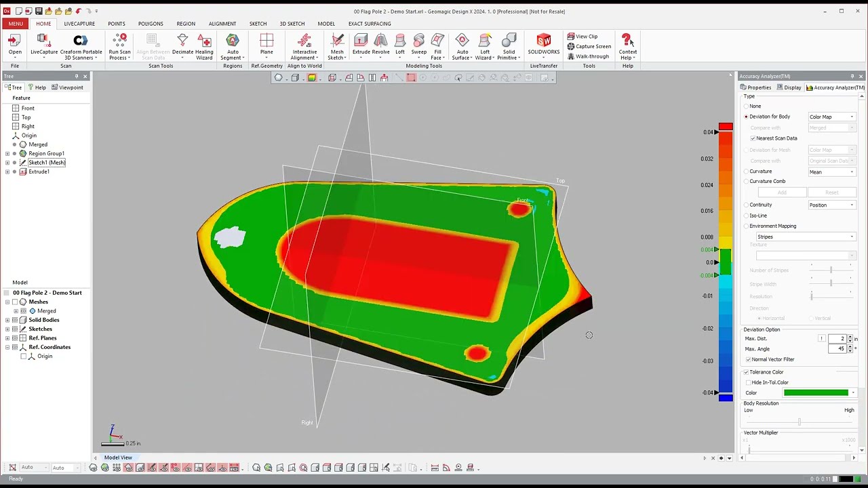Expand the Sketch1 (Mesh) tree node

point(7,163)
